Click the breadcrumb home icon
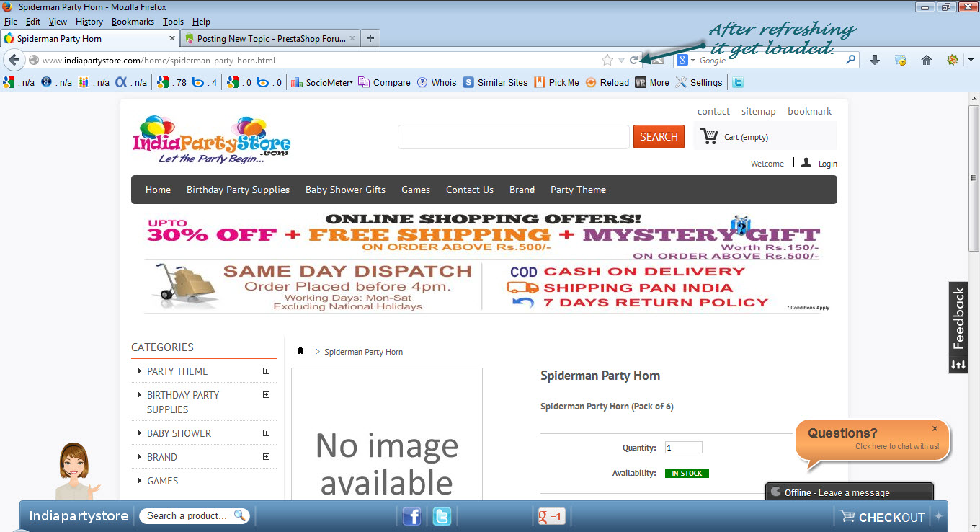This screenshot has width=980, height=532. pos(300,351)
